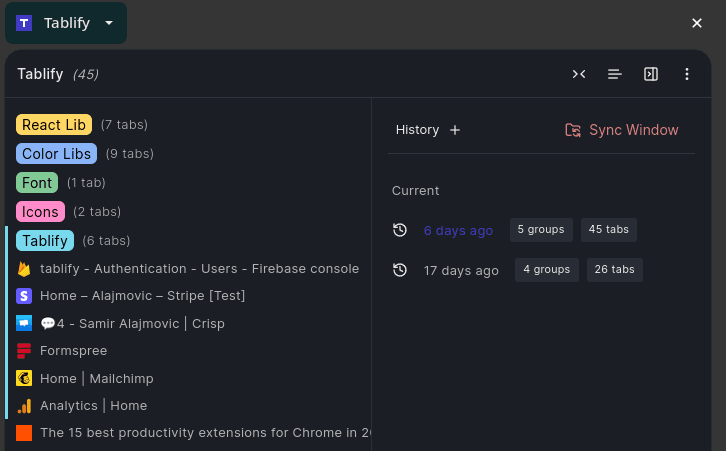
Task: Click the orange square favicon
Action: tap(24, 433)
